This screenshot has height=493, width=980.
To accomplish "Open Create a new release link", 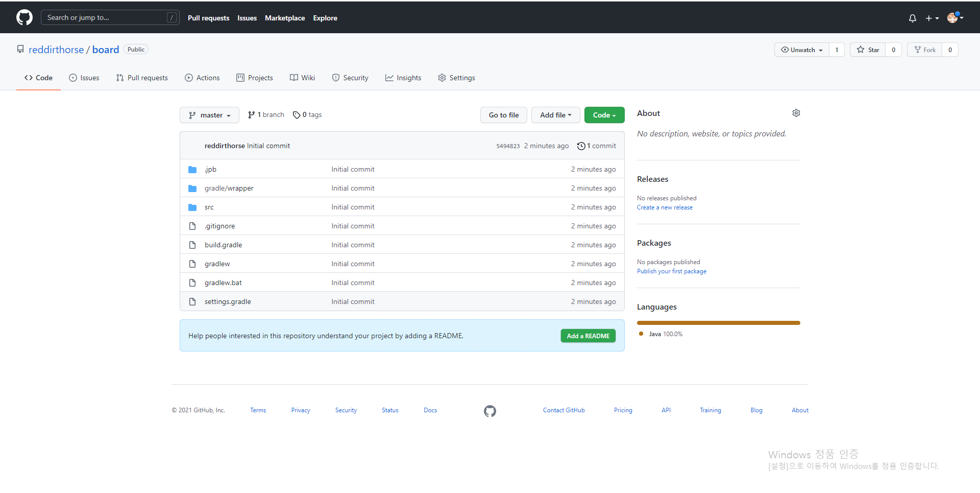I will click(x=665, y=207).
